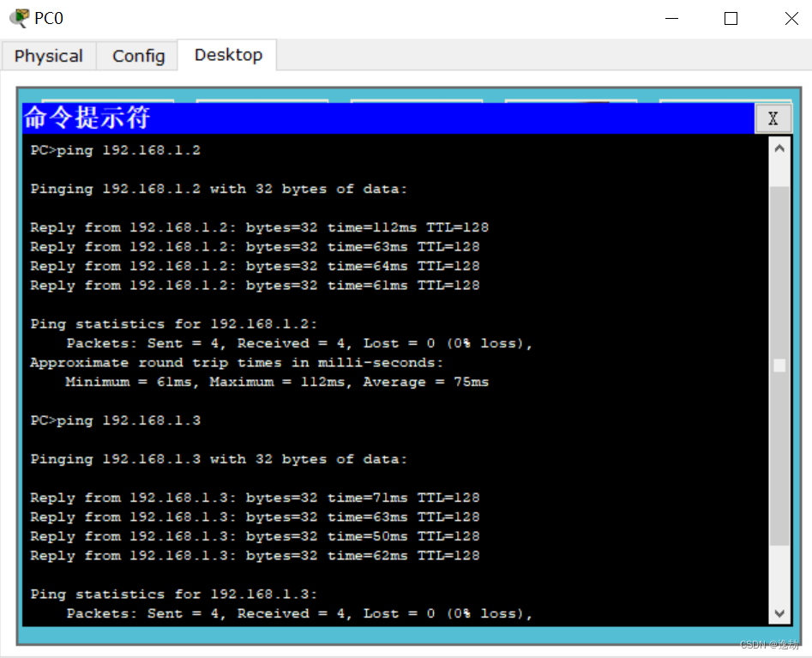
Task: Click the reply line with time=62ms
Action: point(255,555)
